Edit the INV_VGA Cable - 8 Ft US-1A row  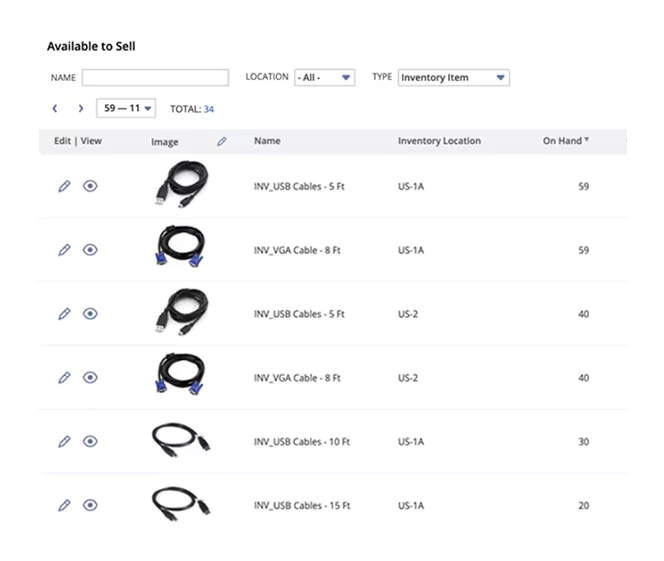click(64, 250)
